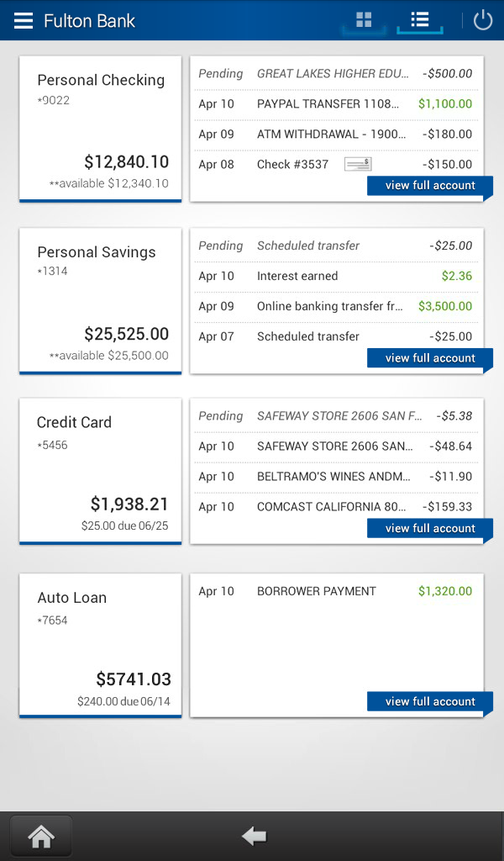Tap the home icon in bottom bar
Screen dimensions: 504x861
pos(40,835)
